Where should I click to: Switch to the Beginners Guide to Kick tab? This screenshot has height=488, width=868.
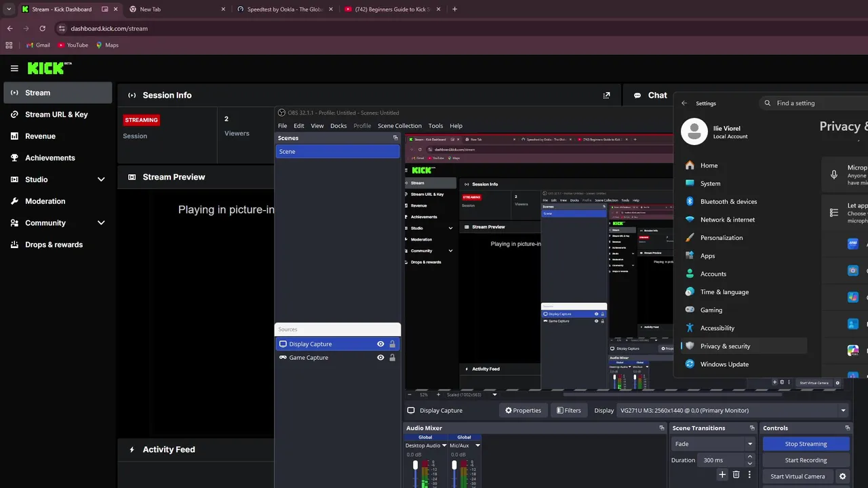(392, 9)
